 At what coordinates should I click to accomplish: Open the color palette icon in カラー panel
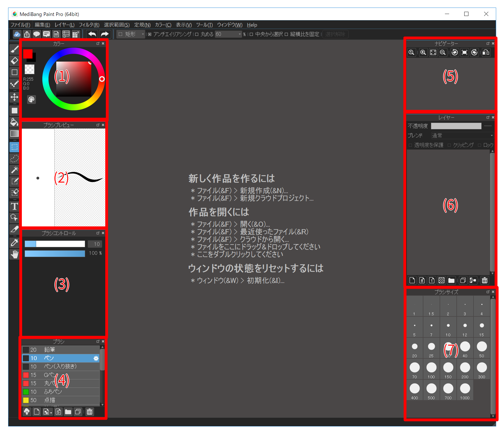click(x=31, y=99)
